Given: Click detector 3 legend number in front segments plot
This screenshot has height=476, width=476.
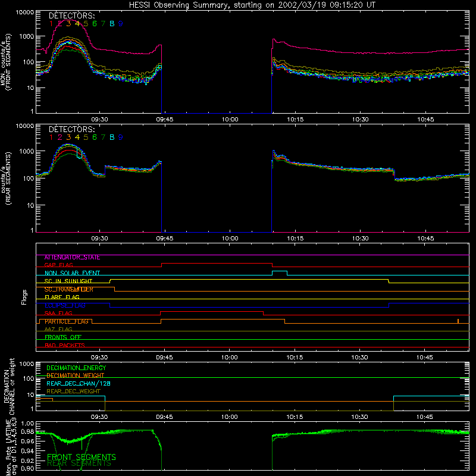Looking at the screenshot, I should click(68, 24).
